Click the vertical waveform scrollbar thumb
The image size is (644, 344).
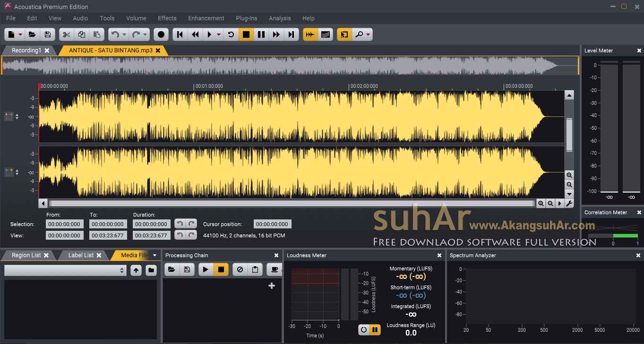click(569, 134)
